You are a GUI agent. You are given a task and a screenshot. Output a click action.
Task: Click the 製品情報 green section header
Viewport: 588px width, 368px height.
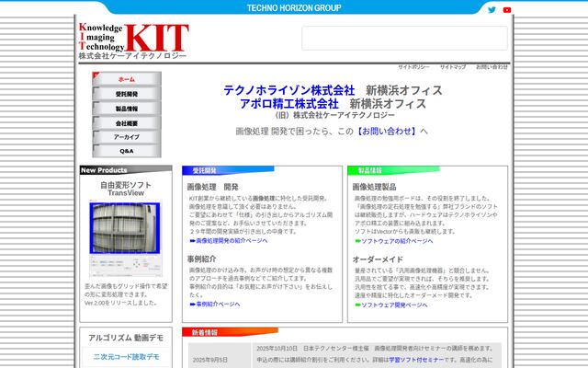point(393,170)
